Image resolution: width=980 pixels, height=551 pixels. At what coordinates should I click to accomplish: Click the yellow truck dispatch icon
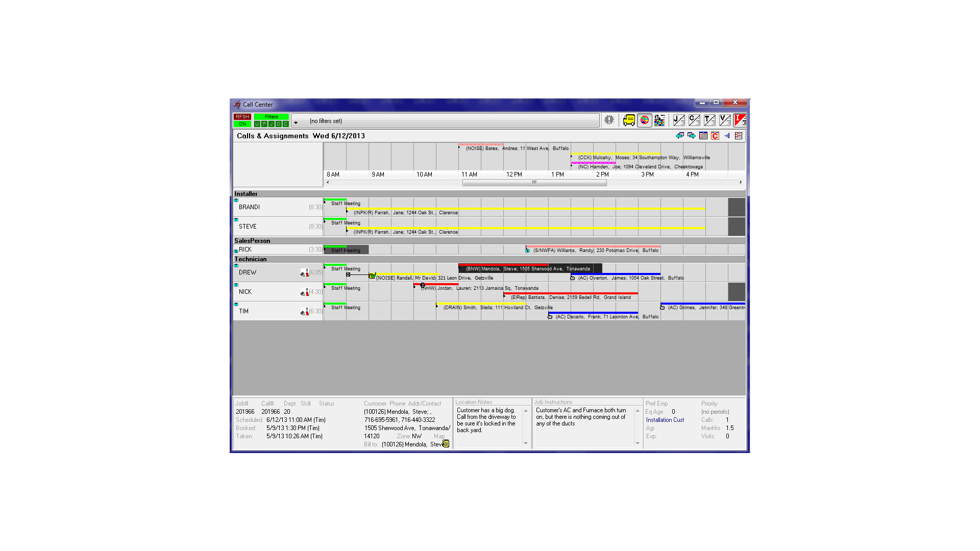click(629, 120)
